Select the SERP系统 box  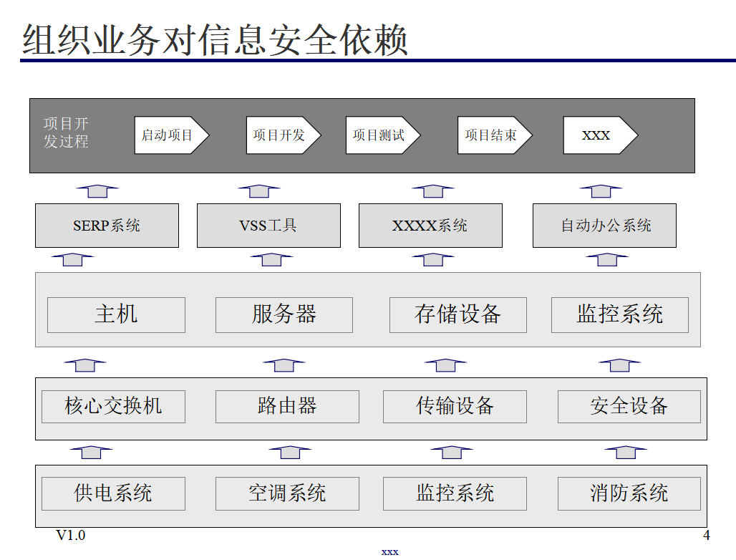pyautogui.click(x=107, y=226)
